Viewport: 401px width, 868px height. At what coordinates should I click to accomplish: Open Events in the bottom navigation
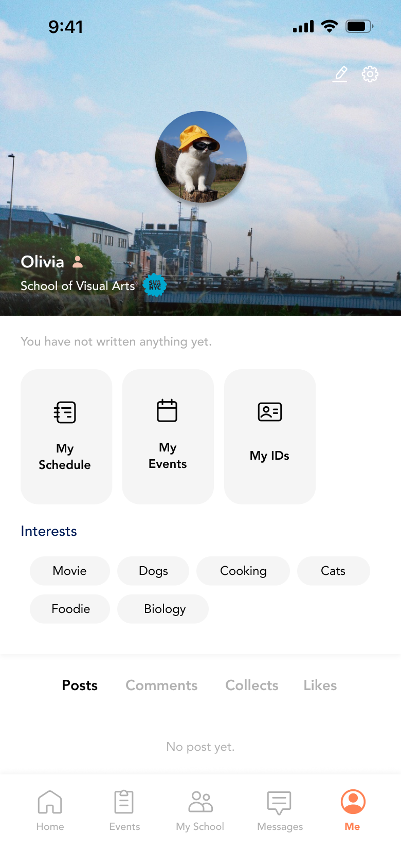[x=124, y=810]
